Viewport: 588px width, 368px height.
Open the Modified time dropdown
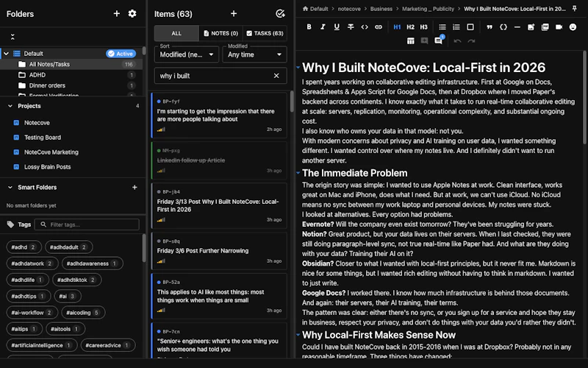click(x=254, y=54)
